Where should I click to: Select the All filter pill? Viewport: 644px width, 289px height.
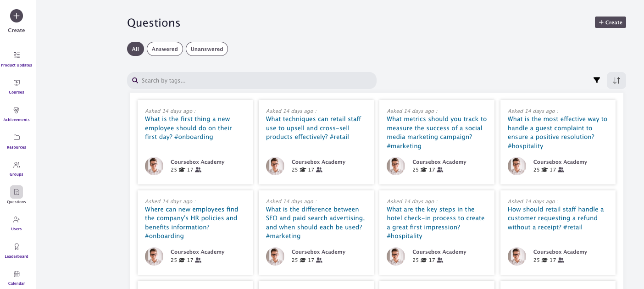point(135,49)
